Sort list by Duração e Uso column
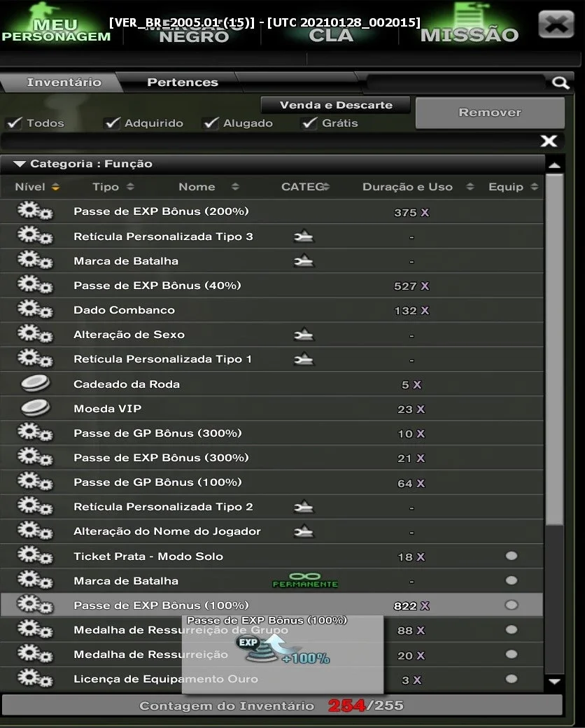585x728 pixels. 470,187
